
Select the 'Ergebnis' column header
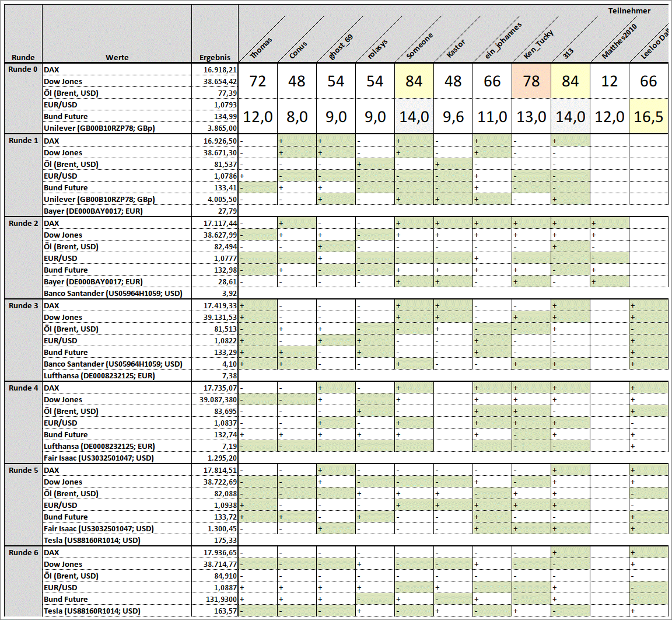tap(215, 57)
